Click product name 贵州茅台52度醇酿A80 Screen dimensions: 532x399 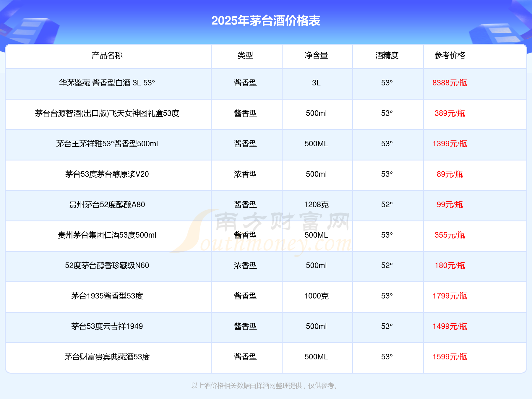107,205
